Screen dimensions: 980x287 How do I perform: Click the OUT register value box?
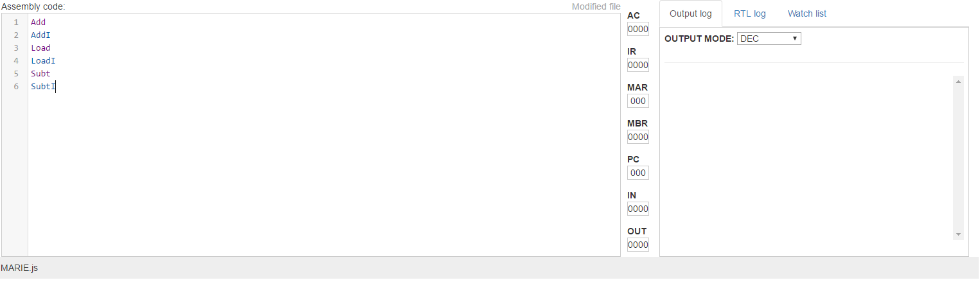pos(638,245)
